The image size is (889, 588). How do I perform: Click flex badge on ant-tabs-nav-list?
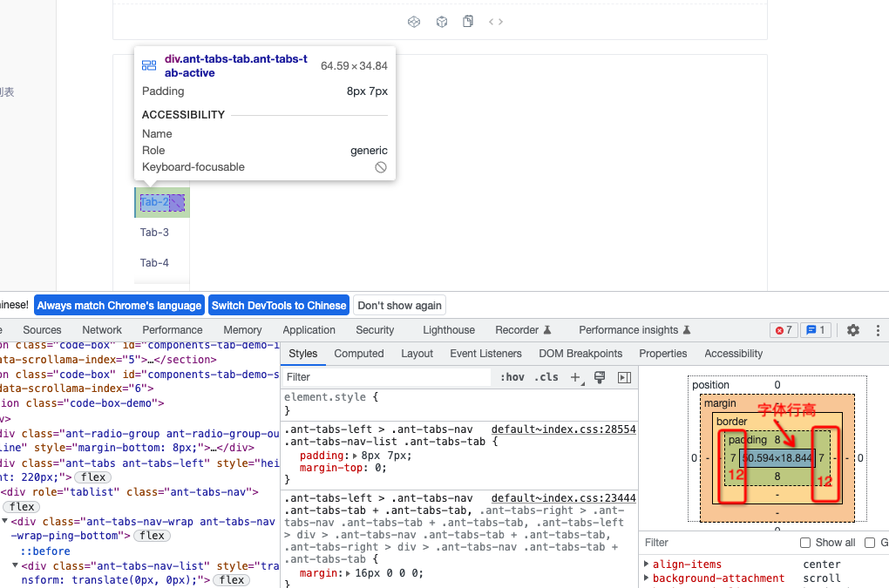pos(231,580)
